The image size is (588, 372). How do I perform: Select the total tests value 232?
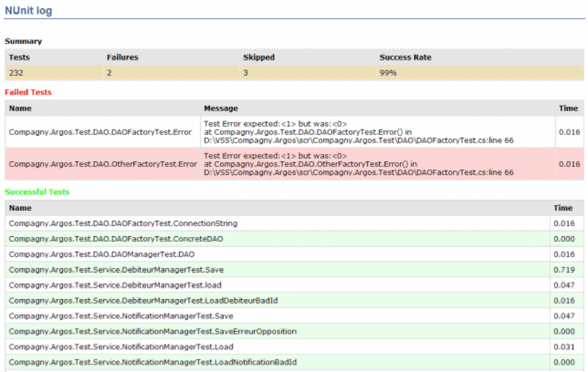16,72
